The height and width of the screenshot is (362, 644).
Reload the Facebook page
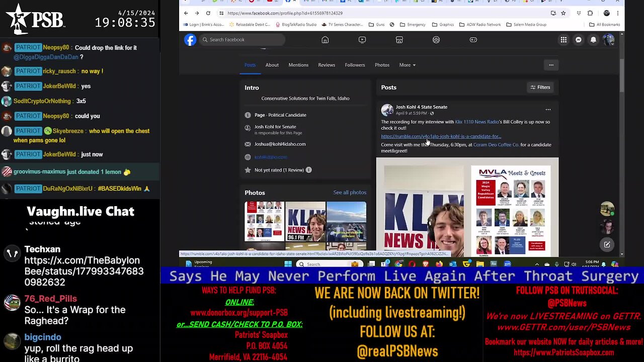click(208, 13)
